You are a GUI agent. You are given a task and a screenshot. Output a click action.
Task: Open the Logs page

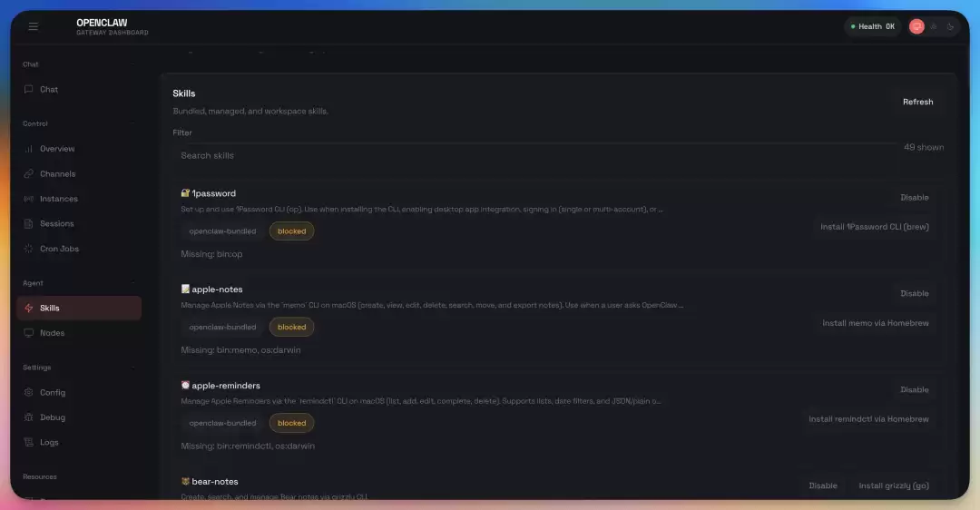79,443
